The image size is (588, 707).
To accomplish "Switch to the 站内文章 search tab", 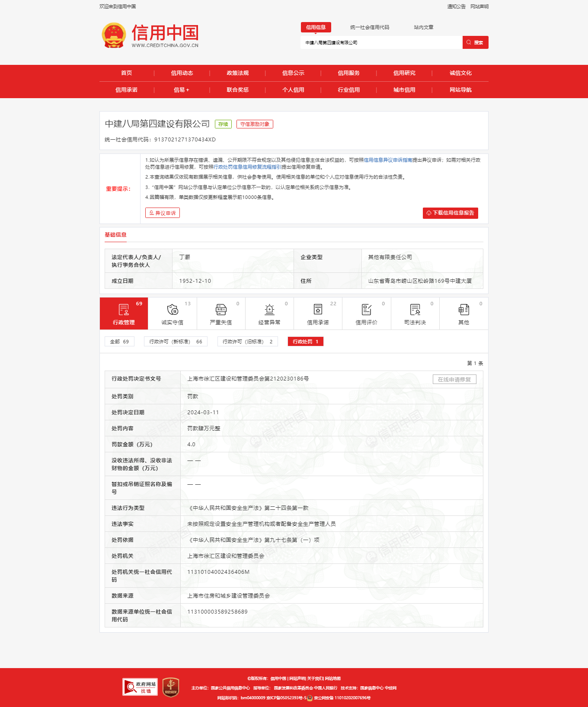I will tap(424, 27).
